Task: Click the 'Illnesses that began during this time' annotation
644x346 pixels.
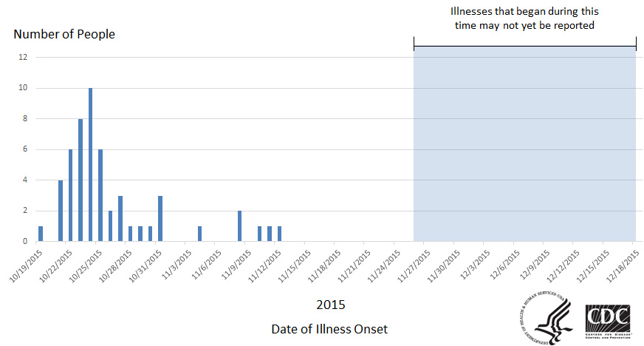Action: point(524,18)
